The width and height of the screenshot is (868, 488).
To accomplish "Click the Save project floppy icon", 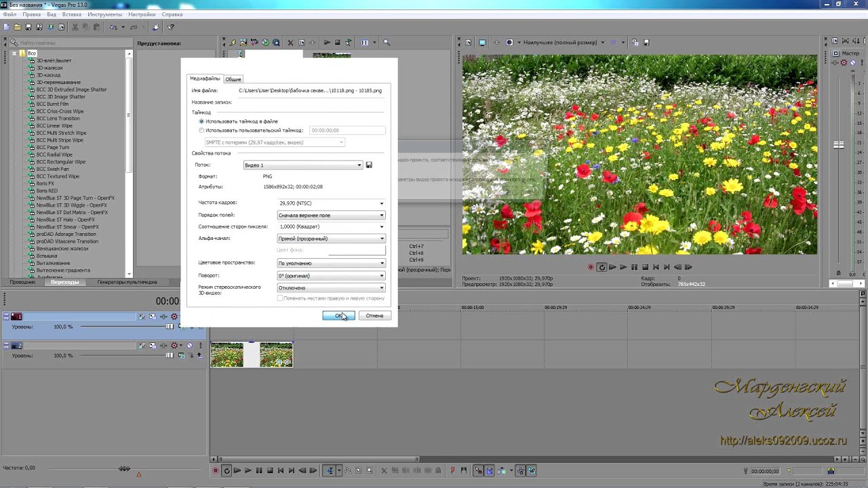I will [x=28, y=27].
